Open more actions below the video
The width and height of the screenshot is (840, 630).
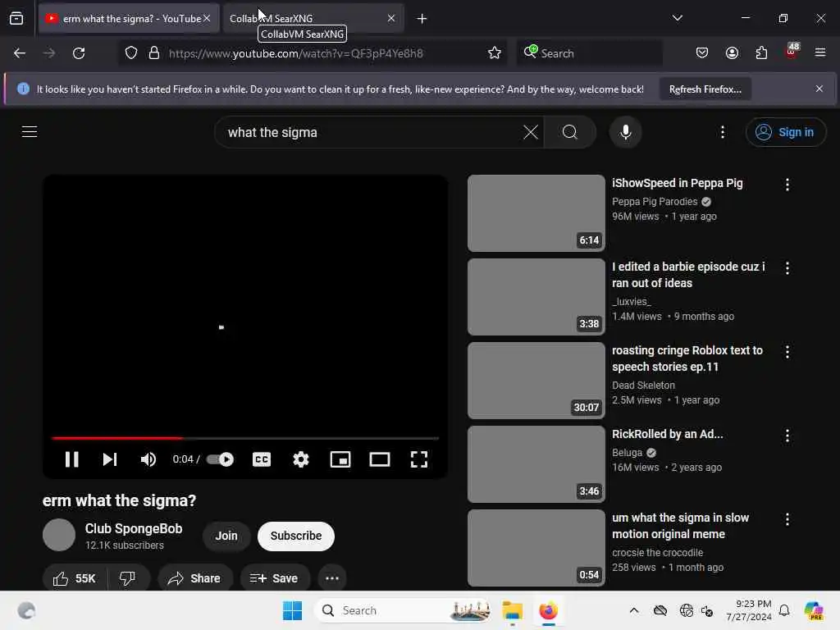pyautogui.click(x=332, y=578)
